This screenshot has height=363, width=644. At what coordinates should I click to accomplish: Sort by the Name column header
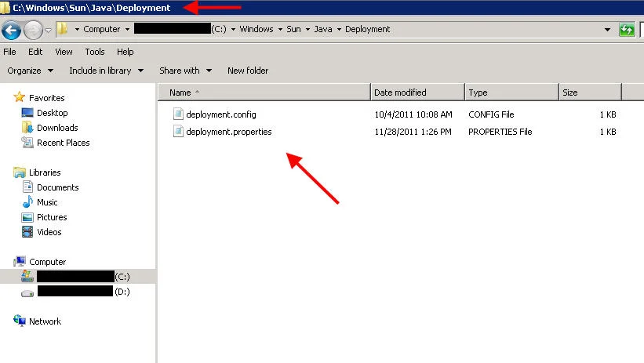(264, 93)
